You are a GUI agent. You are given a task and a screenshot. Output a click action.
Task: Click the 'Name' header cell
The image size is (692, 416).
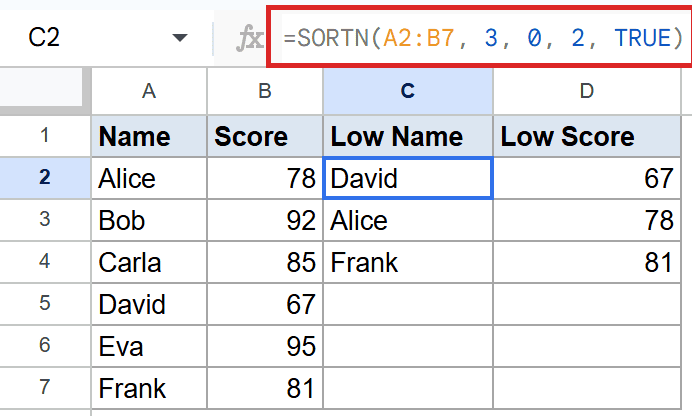(149, 136)
